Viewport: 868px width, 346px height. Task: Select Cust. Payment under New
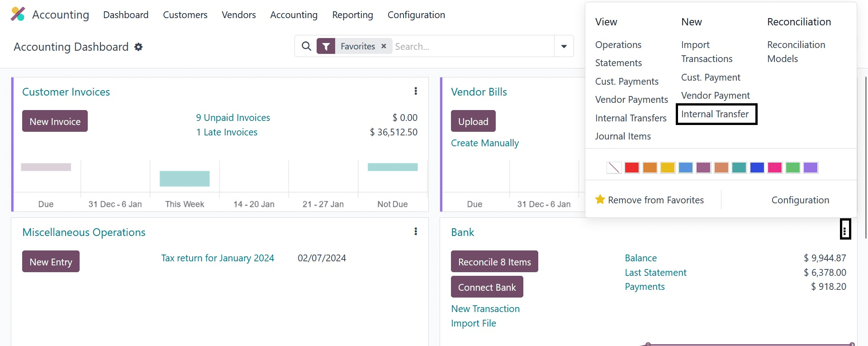(711, 77)
